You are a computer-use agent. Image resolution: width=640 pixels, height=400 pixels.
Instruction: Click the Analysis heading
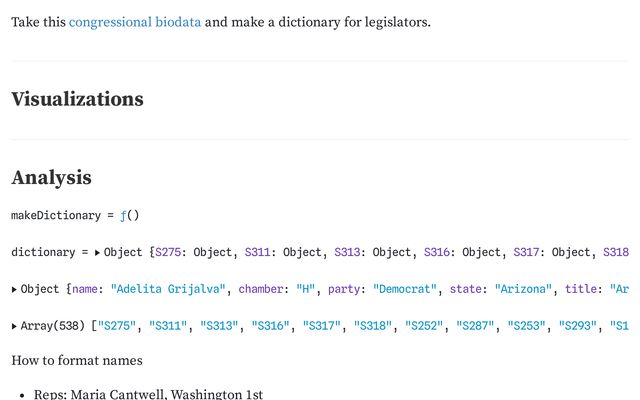51,177
